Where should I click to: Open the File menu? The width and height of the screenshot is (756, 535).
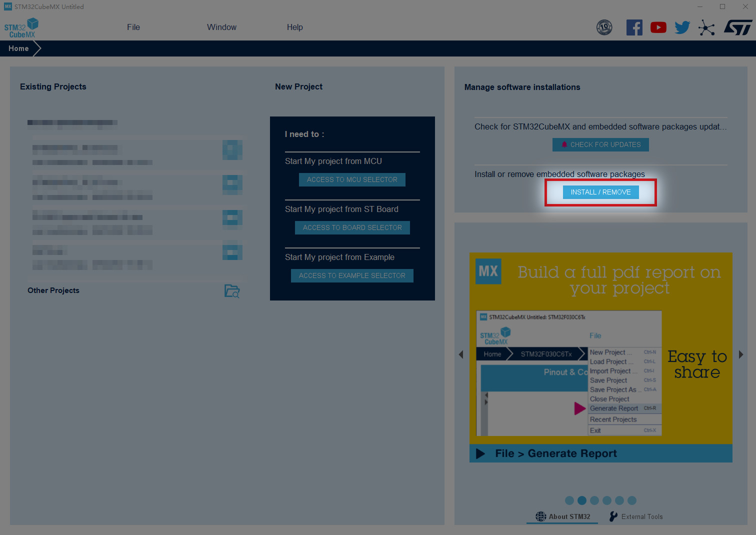coord(133,27)
